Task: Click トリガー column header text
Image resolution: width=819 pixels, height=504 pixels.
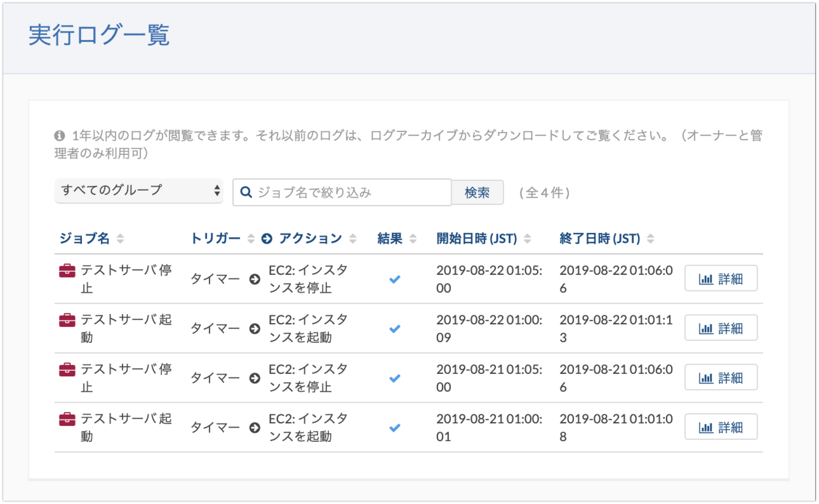Action: tap(216, 239)
